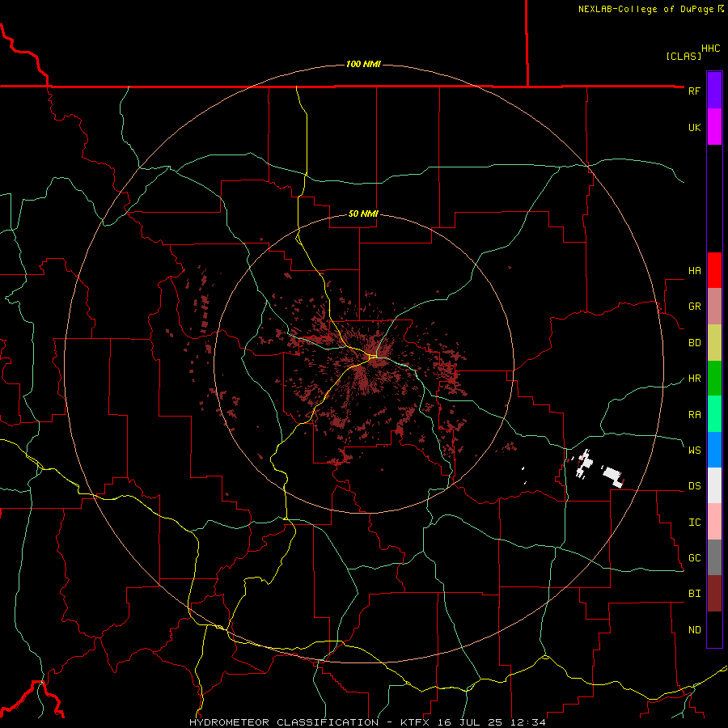Click the 'IC' legend label text
Viewport: 728px width, 728px height.
694,523
